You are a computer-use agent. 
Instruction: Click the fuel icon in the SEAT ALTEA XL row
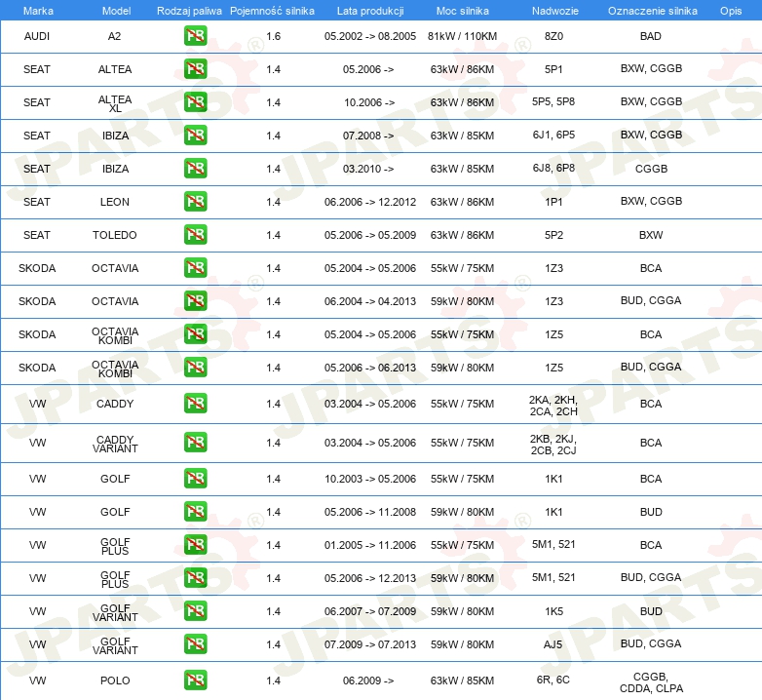[195, 102]
